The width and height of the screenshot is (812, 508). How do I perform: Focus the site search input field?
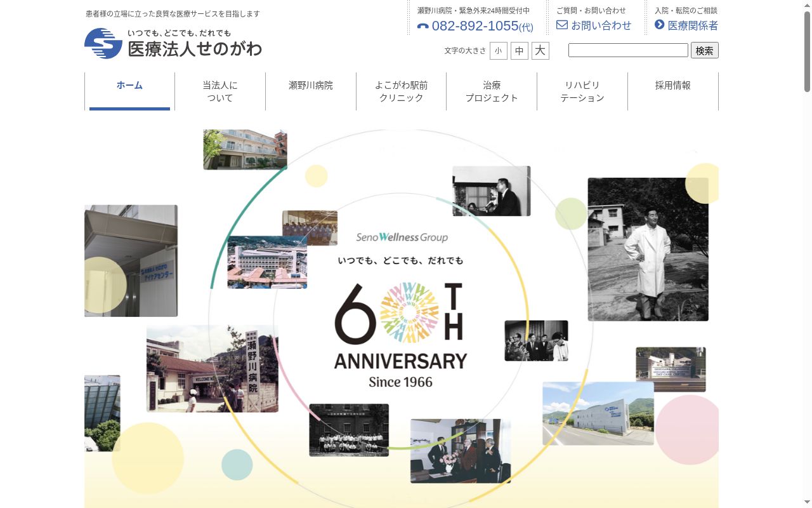tap(628, 50)
